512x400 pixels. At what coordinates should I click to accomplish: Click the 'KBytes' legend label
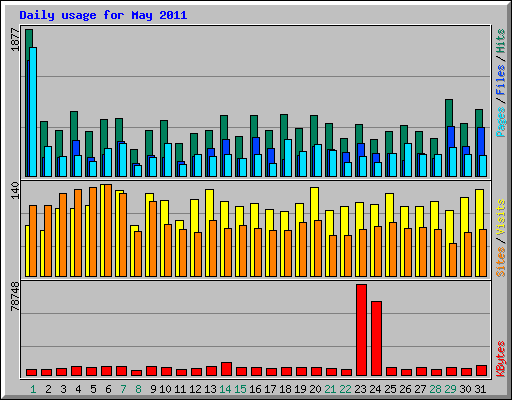[x=501, y=359]
